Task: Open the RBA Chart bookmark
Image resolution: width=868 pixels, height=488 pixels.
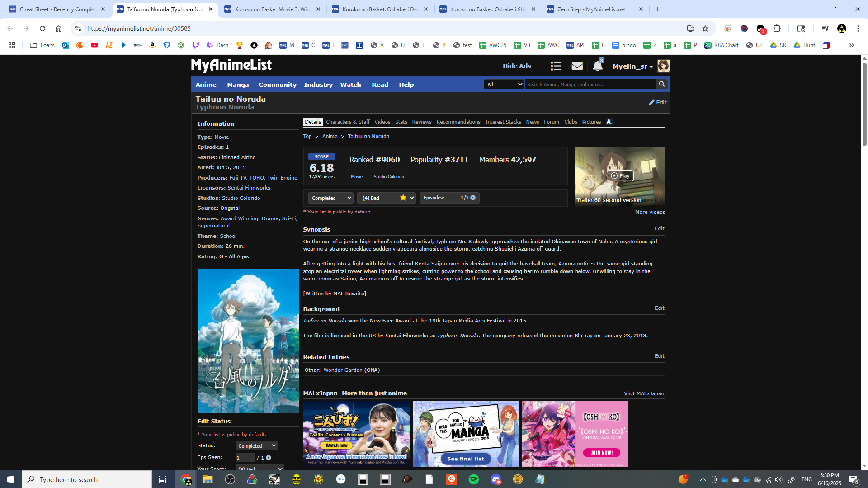Action: point(722,45)
